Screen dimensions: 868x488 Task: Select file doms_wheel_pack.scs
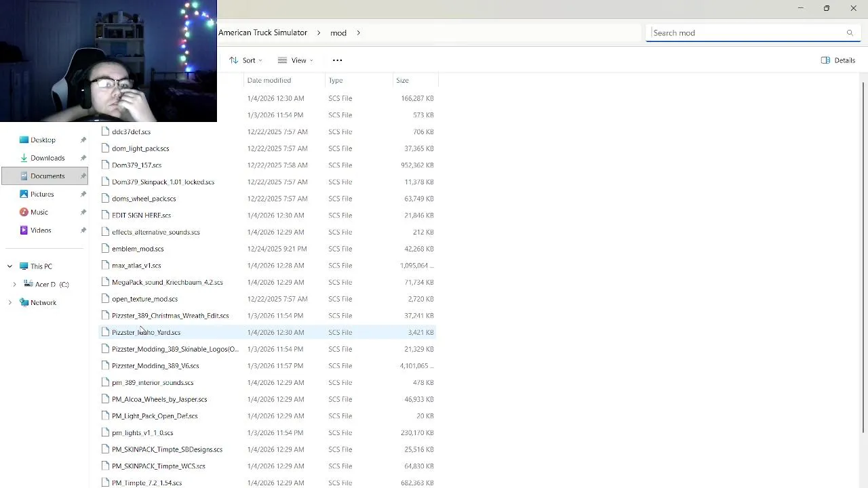(144, 199)
